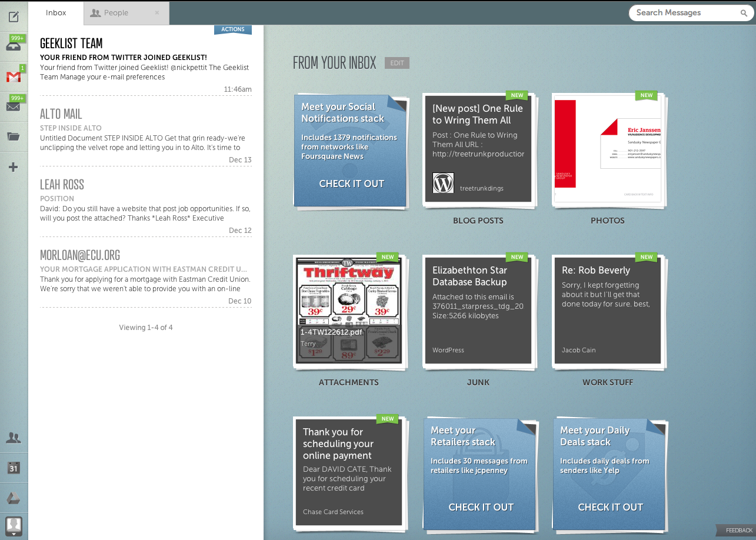Click the 11:46am timestamp on Geeklist email
Image resolution: width=756 pixels, height=540 pixels.
[238, 89]
